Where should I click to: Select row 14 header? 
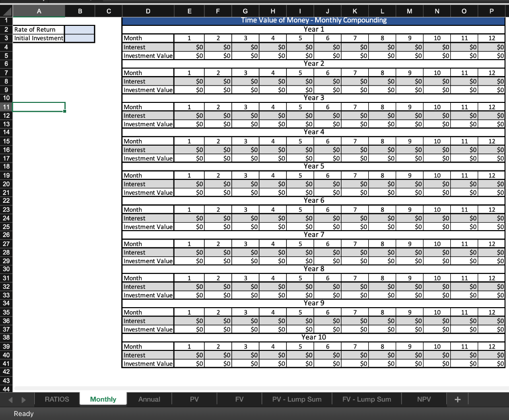[x=6, y=132]
